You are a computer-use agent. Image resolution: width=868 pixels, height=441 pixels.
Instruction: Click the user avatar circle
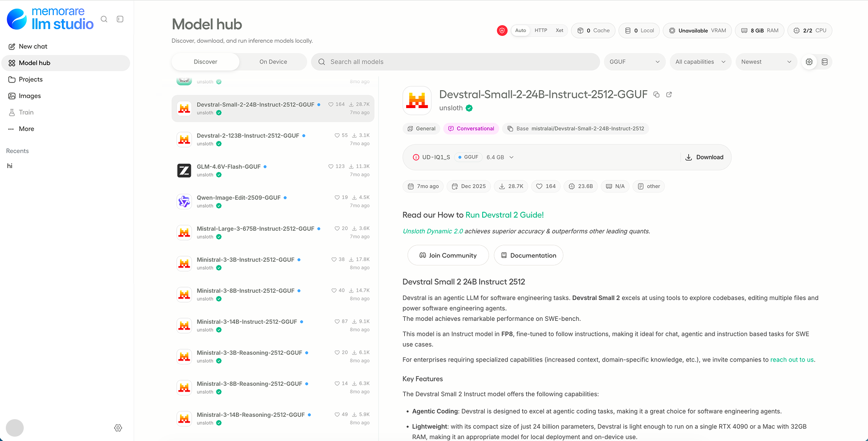coord(15,428)
